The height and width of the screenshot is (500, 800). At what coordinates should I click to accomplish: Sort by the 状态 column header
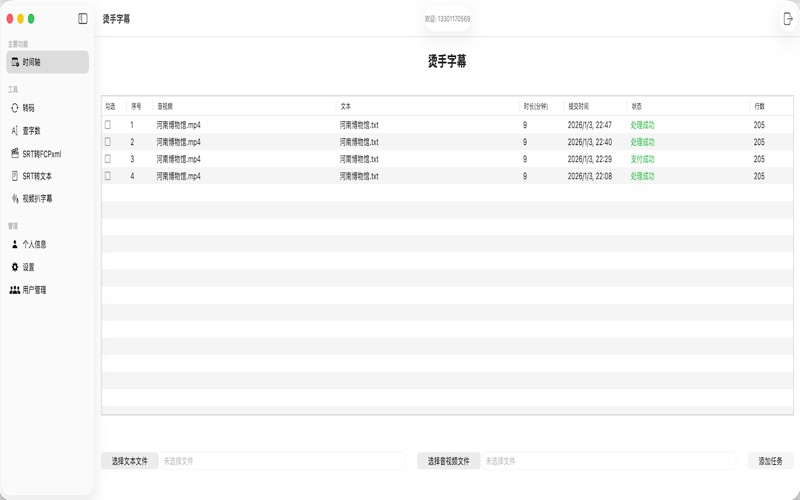coord(636,107)
